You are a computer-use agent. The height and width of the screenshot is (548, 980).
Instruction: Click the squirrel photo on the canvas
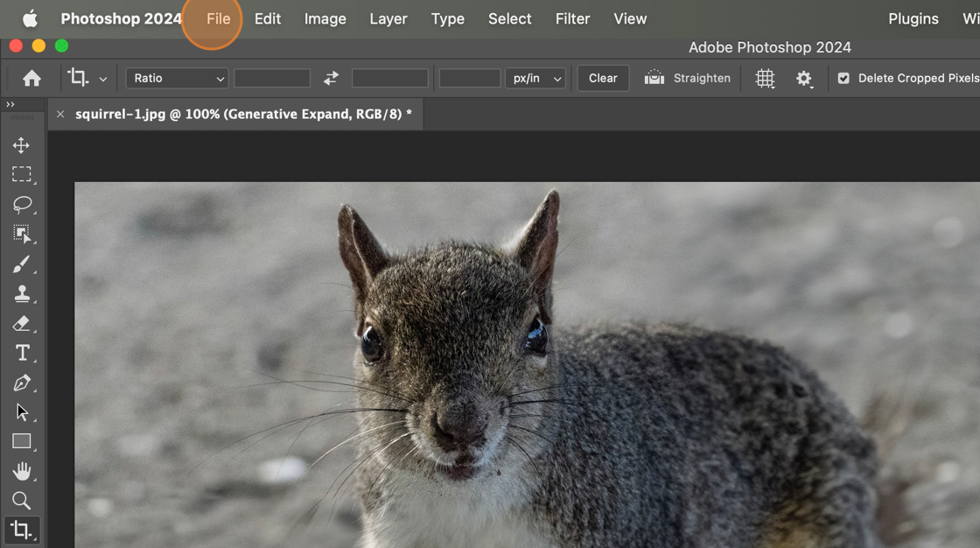click(527, 365)
